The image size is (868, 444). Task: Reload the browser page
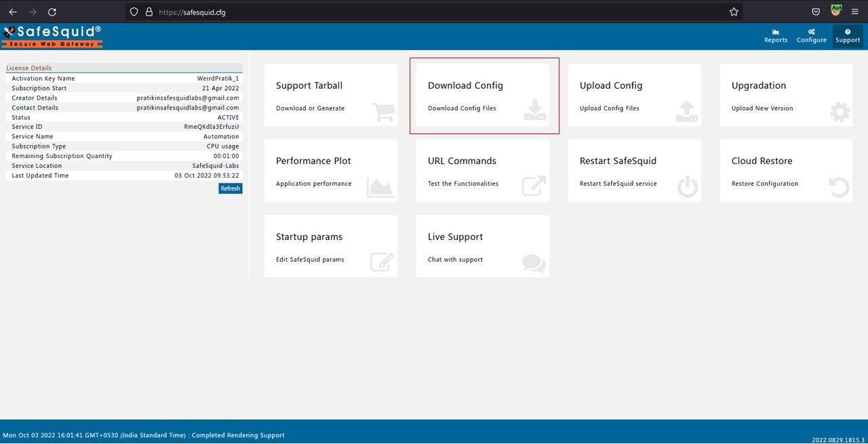[52, 12]
